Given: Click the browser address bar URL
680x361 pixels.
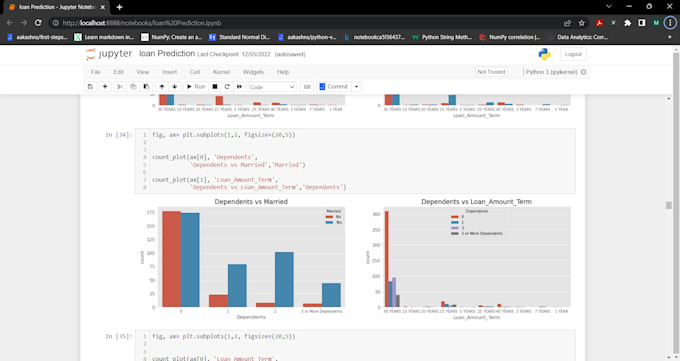Looking at the screenshot, I should tap(142, 23).
